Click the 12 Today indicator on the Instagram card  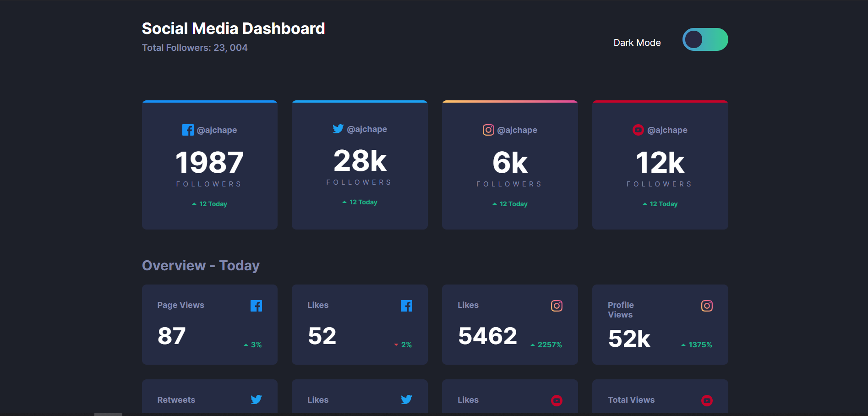[x=510, y=203]
